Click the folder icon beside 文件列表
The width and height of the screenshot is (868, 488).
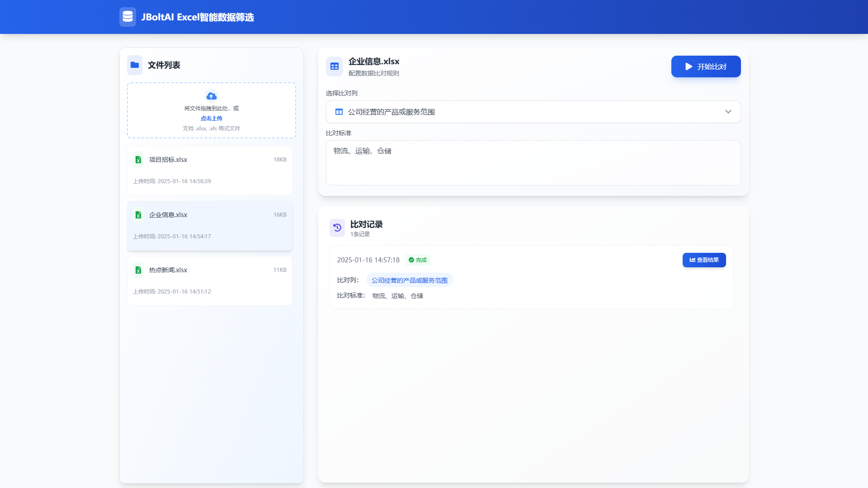(135, 65)
